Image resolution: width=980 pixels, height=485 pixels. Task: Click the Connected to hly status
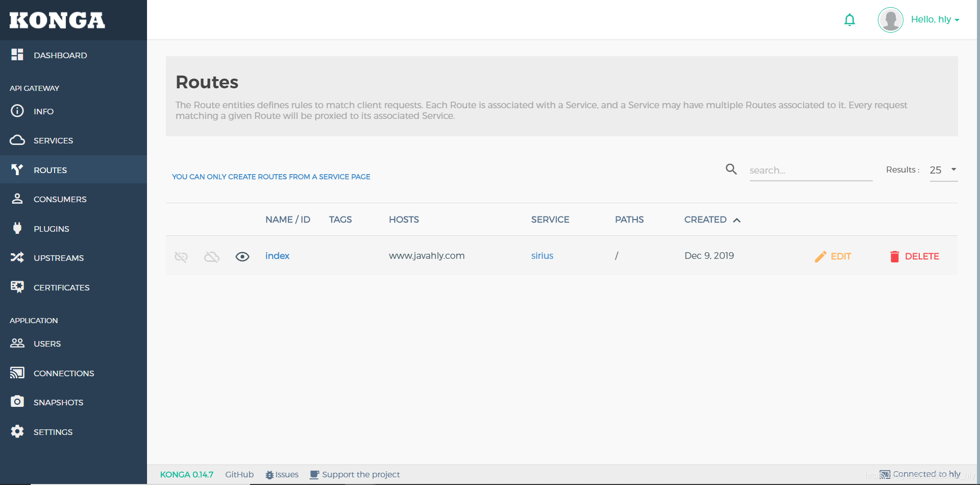pyautogui.click(x=920, y=474)
